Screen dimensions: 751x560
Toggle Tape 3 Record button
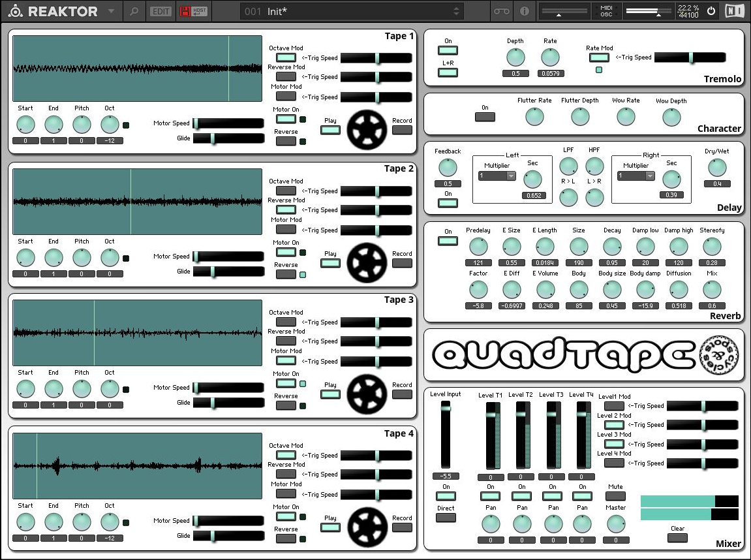tap(402, 394)
